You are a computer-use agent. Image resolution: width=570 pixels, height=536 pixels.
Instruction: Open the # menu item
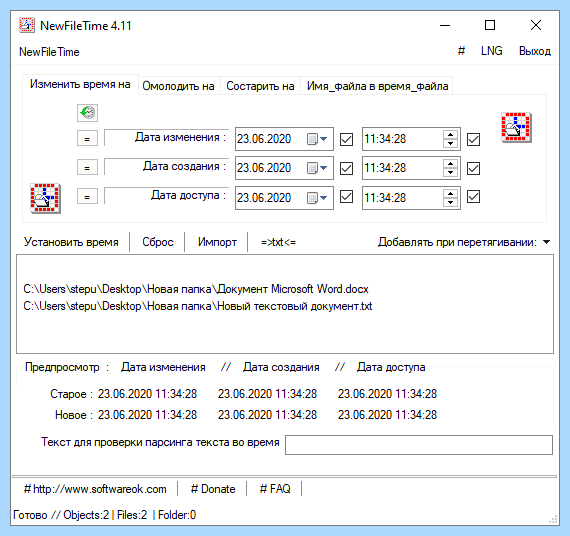click(461, 51)
